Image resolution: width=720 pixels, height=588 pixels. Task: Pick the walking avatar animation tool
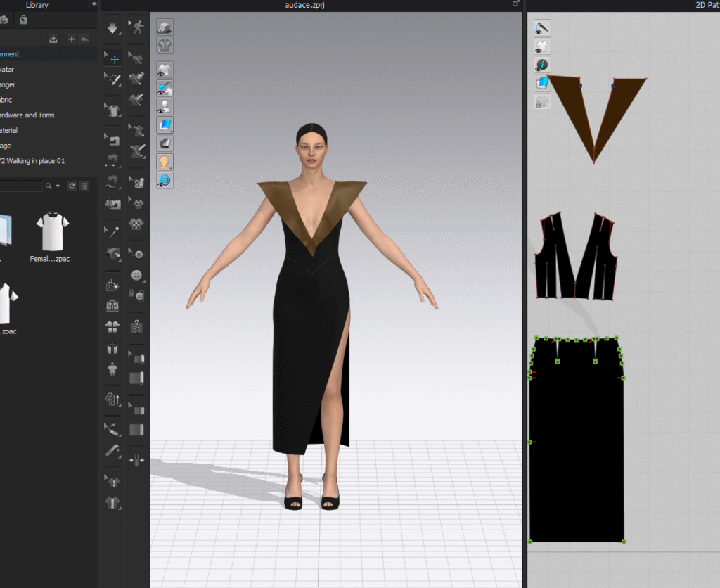(x=138, y=28)
